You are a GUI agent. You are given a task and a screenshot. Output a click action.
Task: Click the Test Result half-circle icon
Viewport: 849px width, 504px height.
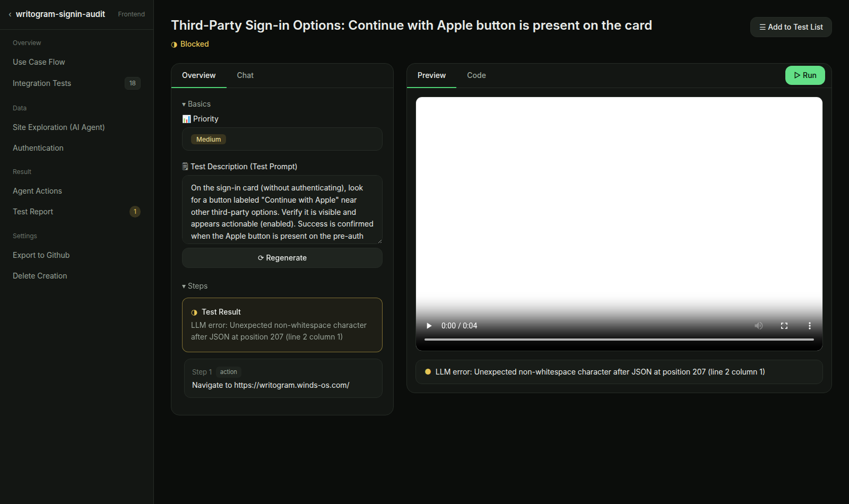[x=194, y=312]
